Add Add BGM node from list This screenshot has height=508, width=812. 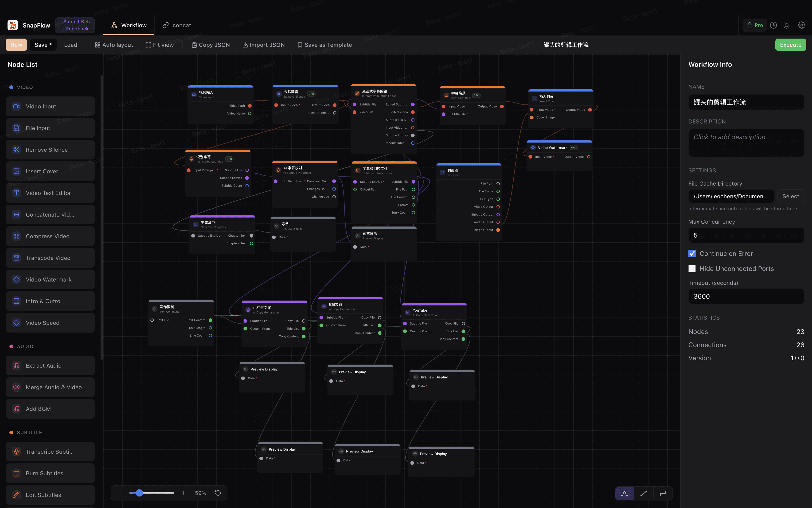(x=50, y=409)
